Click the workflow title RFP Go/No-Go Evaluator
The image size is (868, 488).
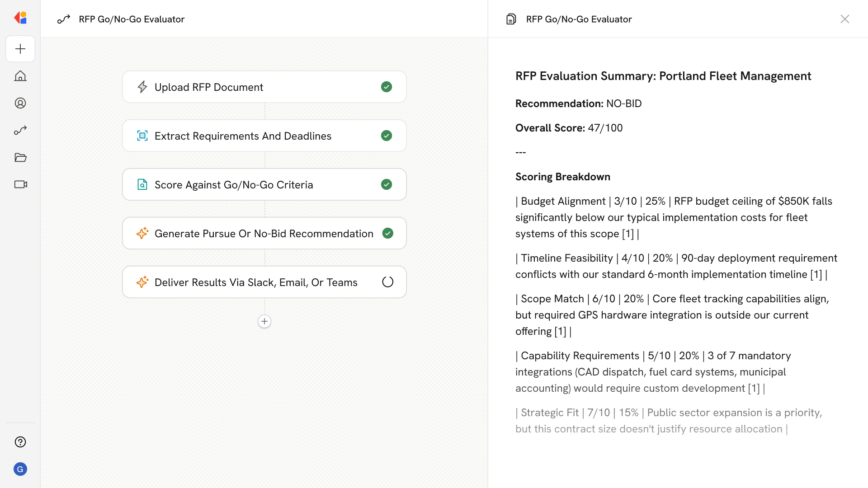click(x=132, y=19)
